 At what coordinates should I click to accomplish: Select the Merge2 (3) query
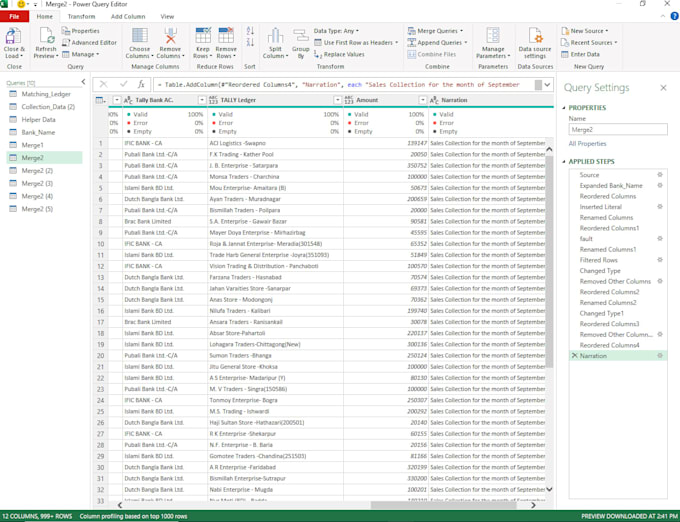pos(37,183)
